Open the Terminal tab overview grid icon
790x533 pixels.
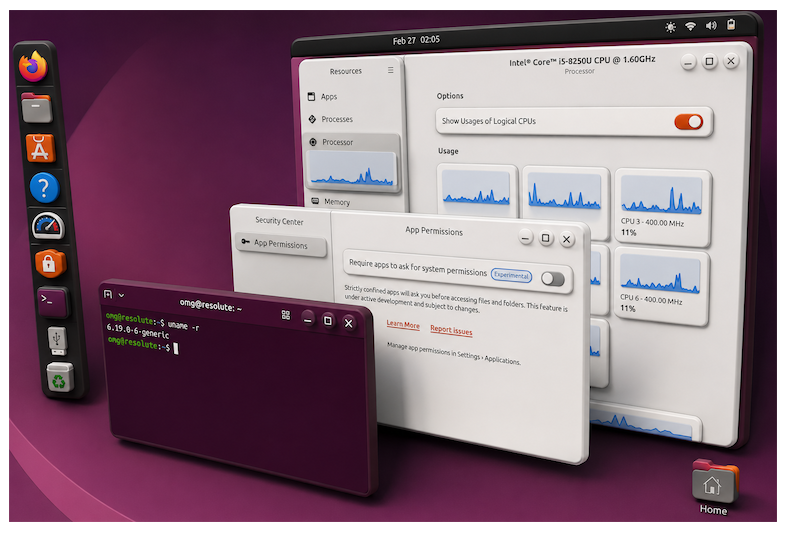(x=286, y=315)
